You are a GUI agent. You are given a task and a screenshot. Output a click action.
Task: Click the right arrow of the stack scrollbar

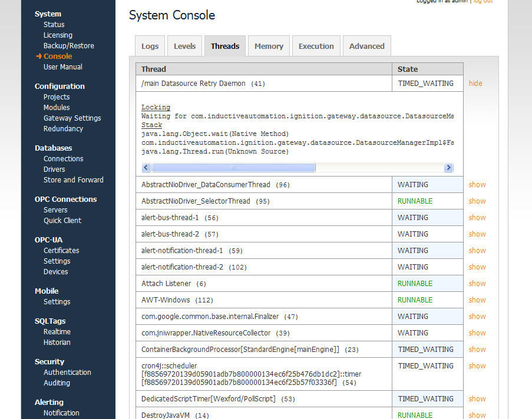448,168
